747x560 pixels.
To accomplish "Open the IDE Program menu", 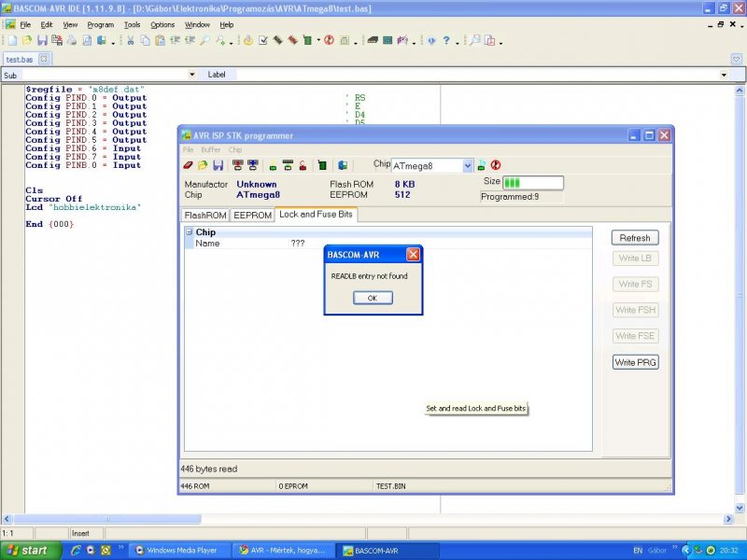I will click(101, 25).
